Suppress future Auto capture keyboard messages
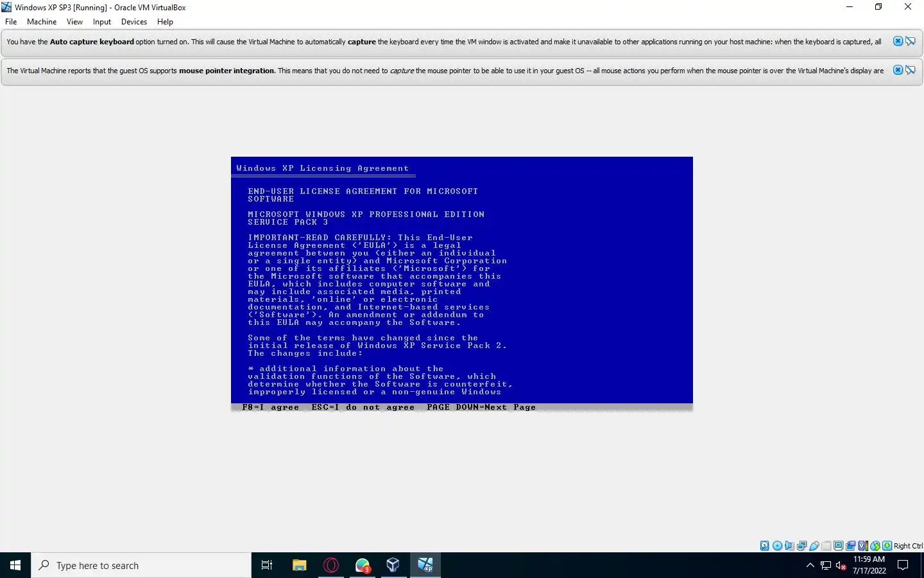The width and height of the screenshot is (924, 578). coord(910,41)
